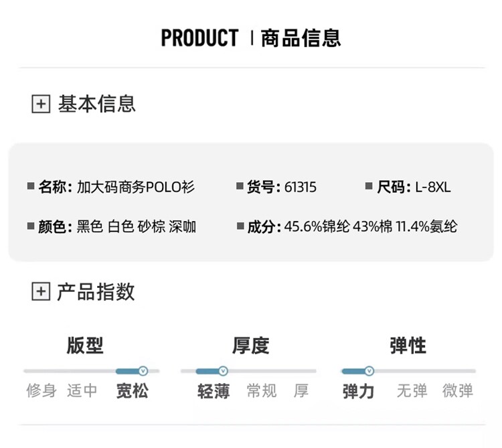502x448 pixels.
Task: Choose the 厚 thickness option
Action: coord(301,390)
